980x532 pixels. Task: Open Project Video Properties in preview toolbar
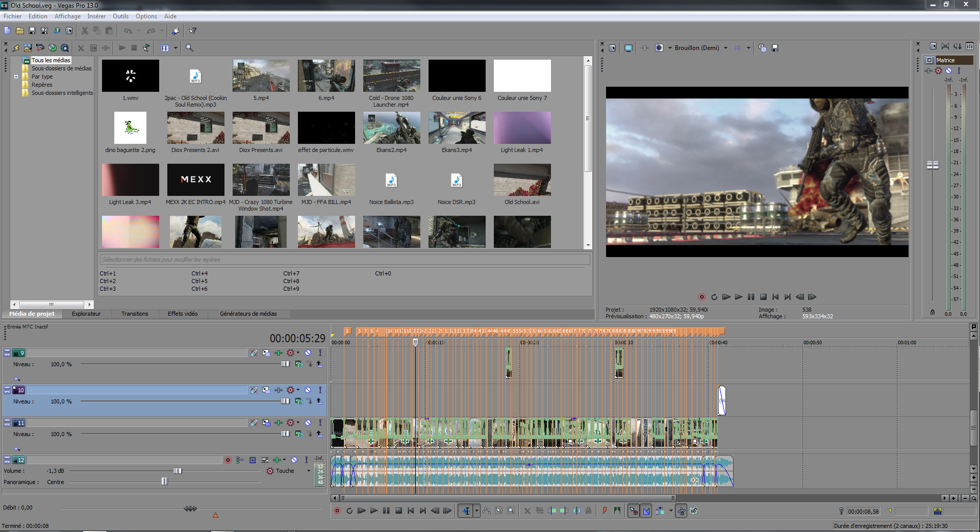point(613,48)
